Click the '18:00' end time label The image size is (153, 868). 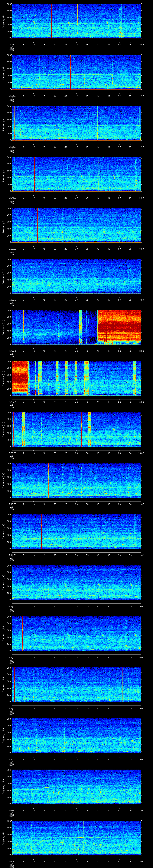141,861
